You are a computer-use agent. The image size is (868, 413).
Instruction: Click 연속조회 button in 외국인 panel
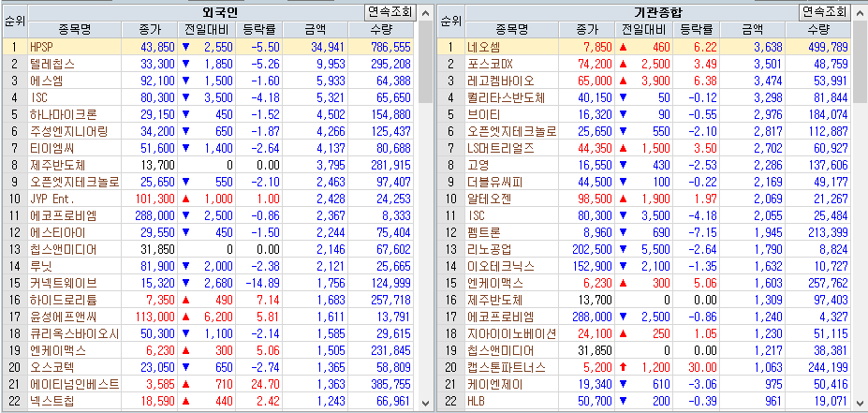(x=390, y=11)
